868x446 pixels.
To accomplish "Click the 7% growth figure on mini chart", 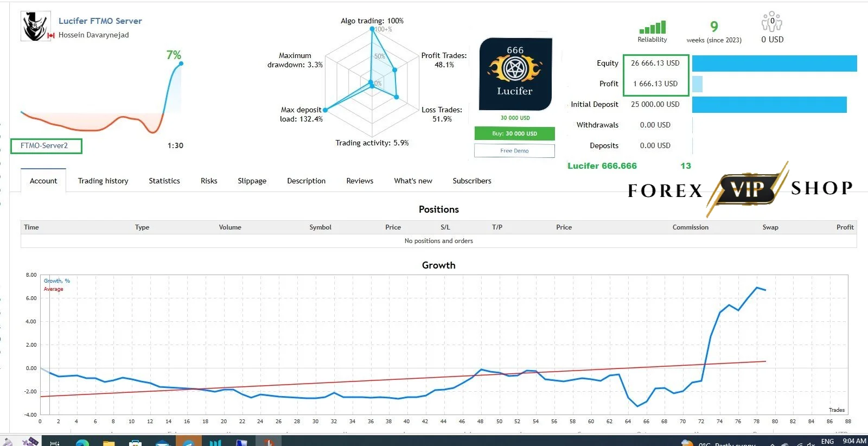I will coord(174,55).
